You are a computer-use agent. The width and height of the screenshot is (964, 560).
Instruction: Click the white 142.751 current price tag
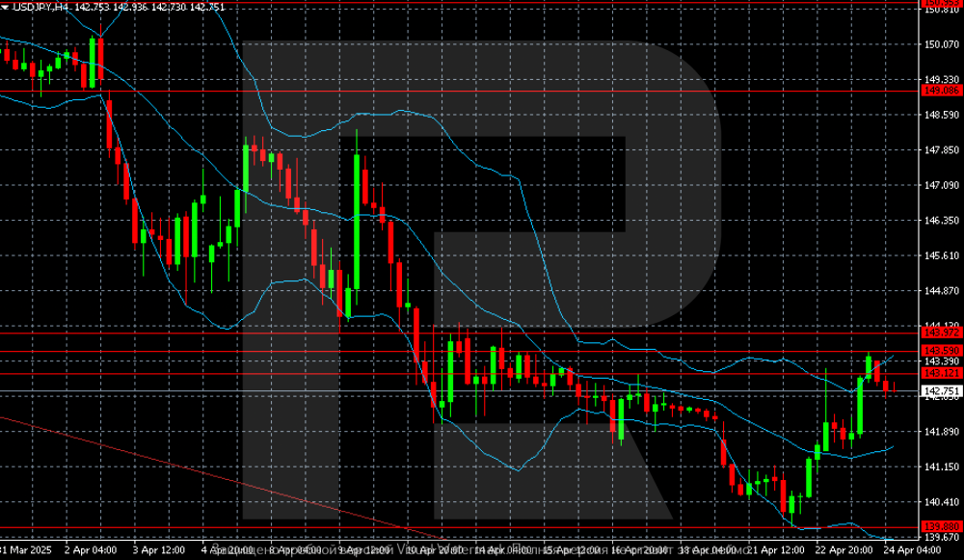click(941, 391)
